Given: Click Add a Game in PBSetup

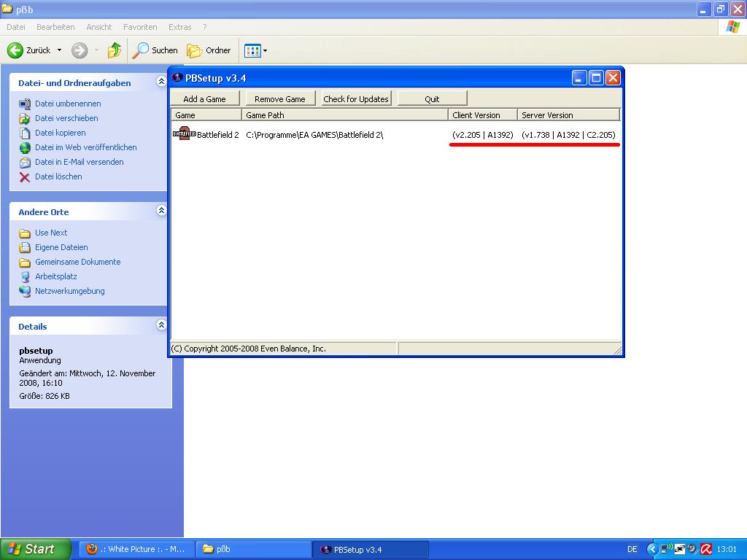Looking at the screenshot, I should (x=205, y=98).
